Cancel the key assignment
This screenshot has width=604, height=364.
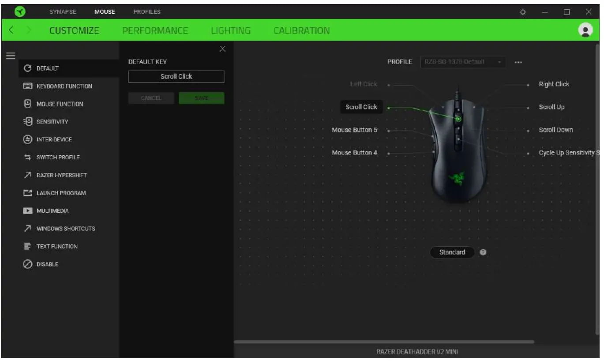click(151, 98)
